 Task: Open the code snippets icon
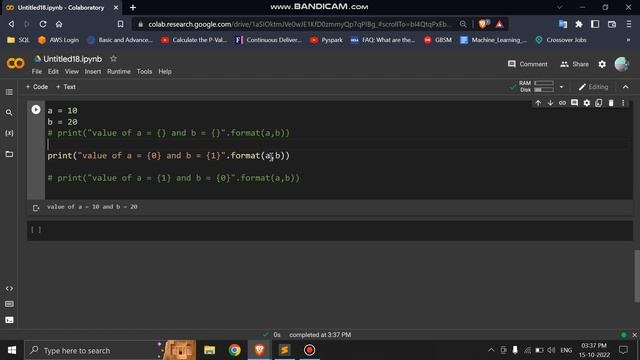tap(9, 289)
